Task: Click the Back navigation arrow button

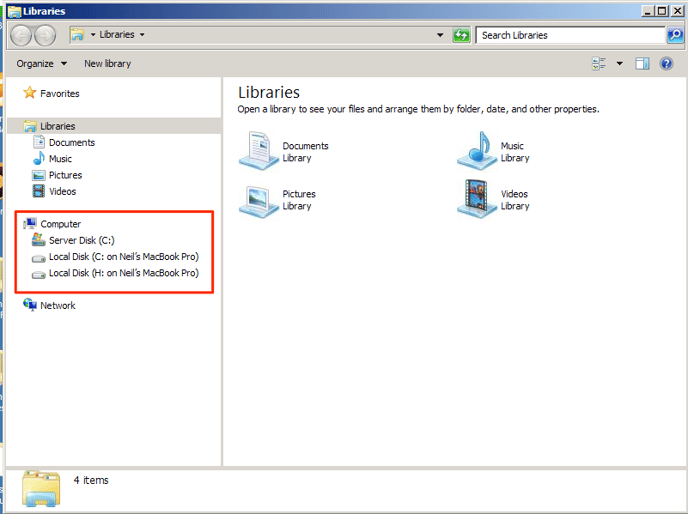Action: [x=21, y=35]
